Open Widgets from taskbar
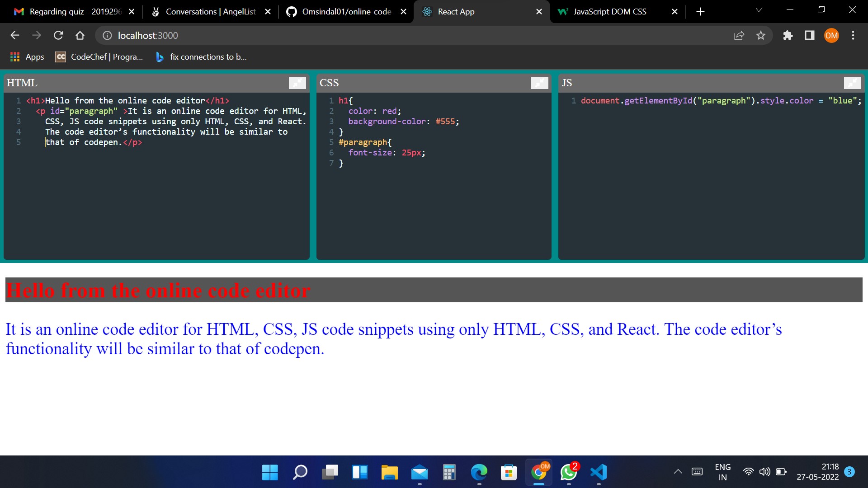Image resolution: width=868 pixels, height=488 pixels. [359, 472]
